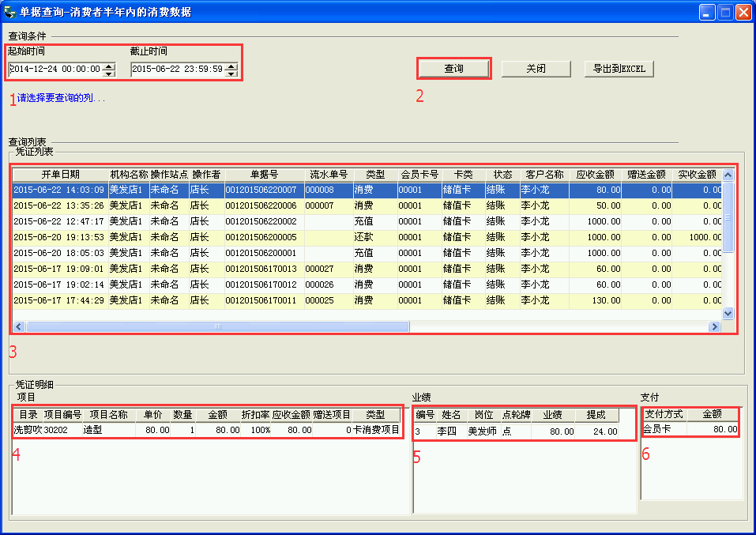This screenshot has width=756, height=535.
Task: Click the 查询 search button
Action: (x=453, y=69)
